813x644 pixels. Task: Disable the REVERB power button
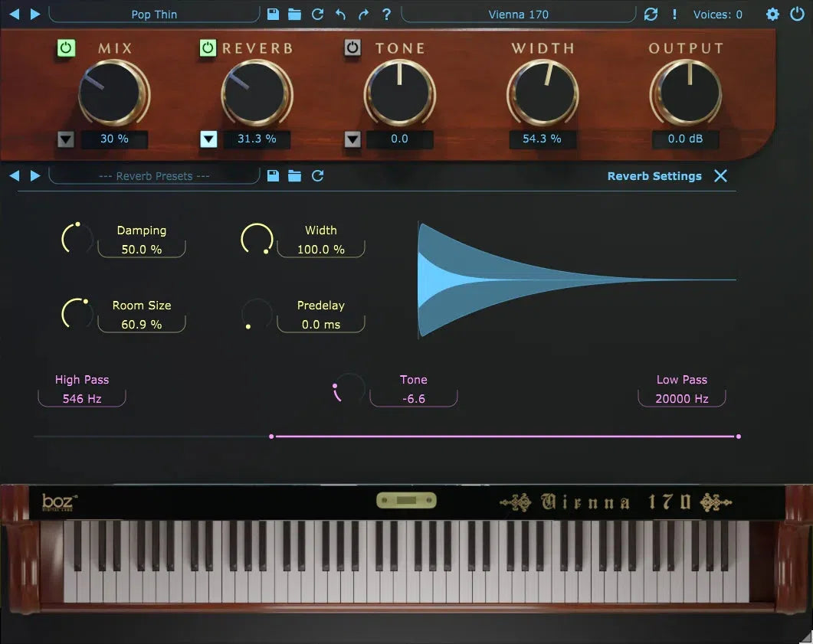pyautogui.click(x=208, y=48)
